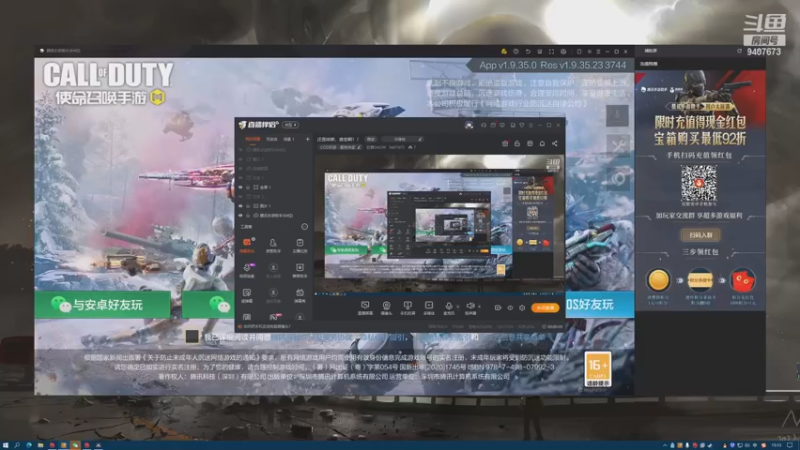The height and width of the screenshot is (450, 800).
Task: Add the third source type in bottom bar
Action: [407, 307]
